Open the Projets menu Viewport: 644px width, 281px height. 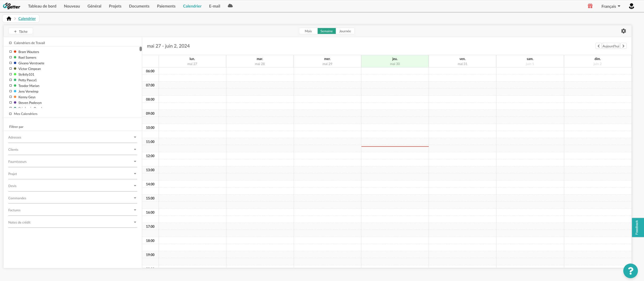115,6
